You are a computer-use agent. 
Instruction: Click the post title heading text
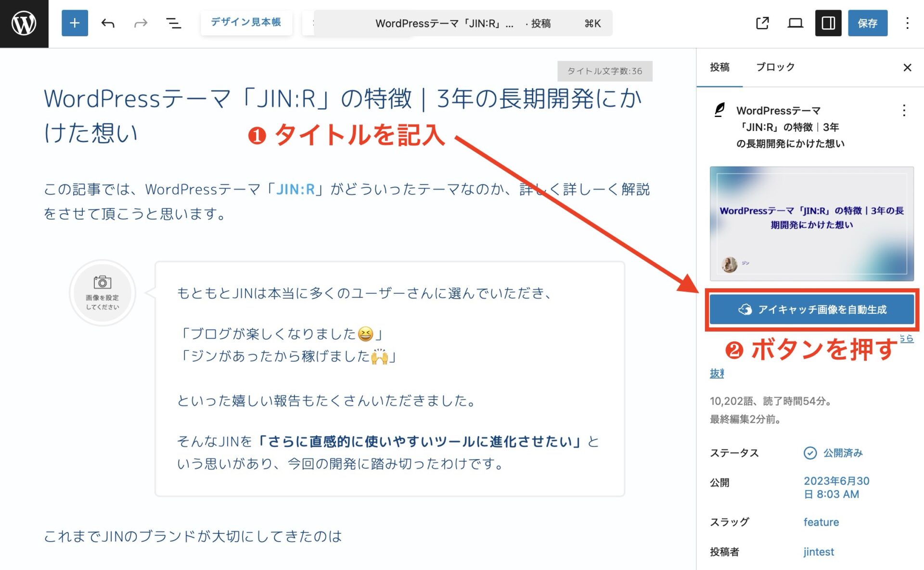click(343, 116)
